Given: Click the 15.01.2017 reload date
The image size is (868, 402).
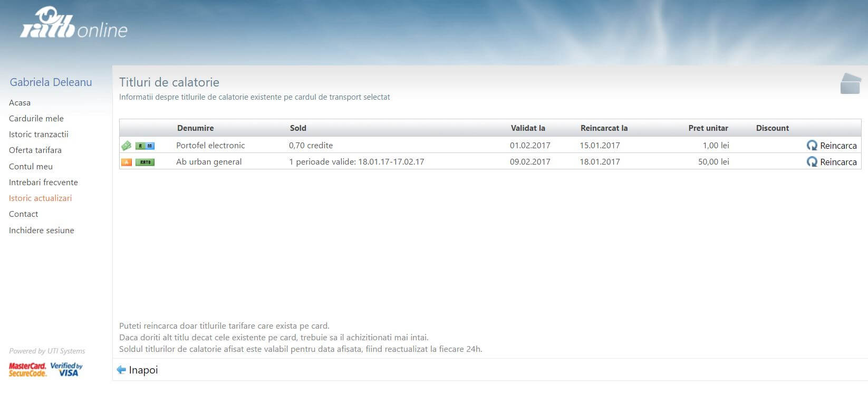Looking at the screenshot, I should 600,146.
